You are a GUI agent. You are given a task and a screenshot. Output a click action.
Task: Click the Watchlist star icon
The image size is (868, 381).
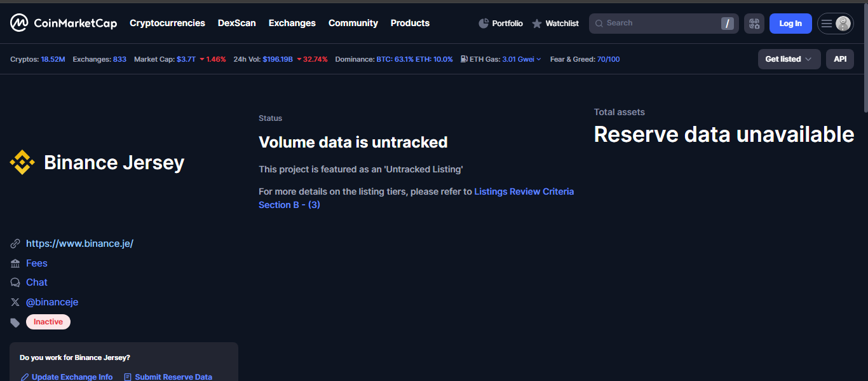[537, 24]
